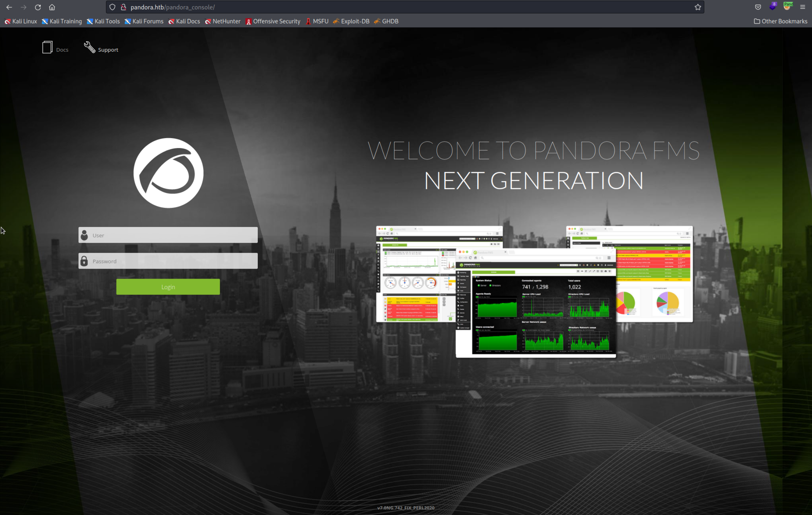Screen dimensions: 812x515
Task: Click the NEXT GENERATION heading
Action: 533,180
